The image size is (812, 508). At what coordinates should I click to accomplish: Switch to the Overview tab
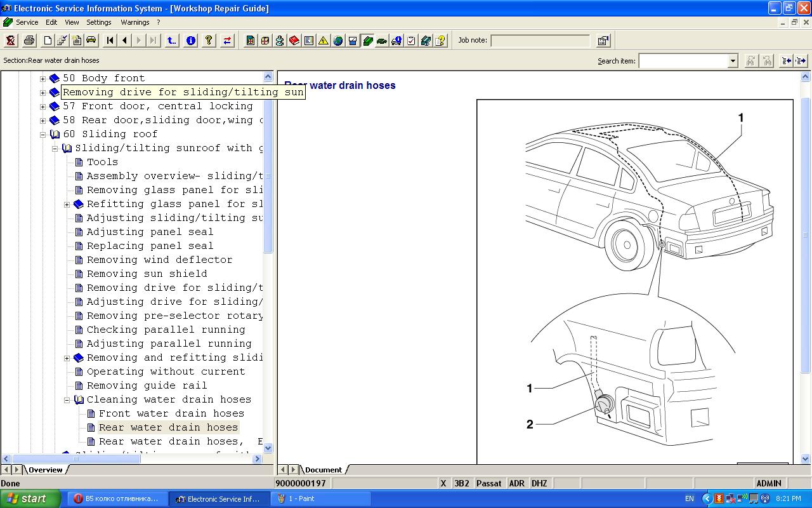tap(46, 470)
